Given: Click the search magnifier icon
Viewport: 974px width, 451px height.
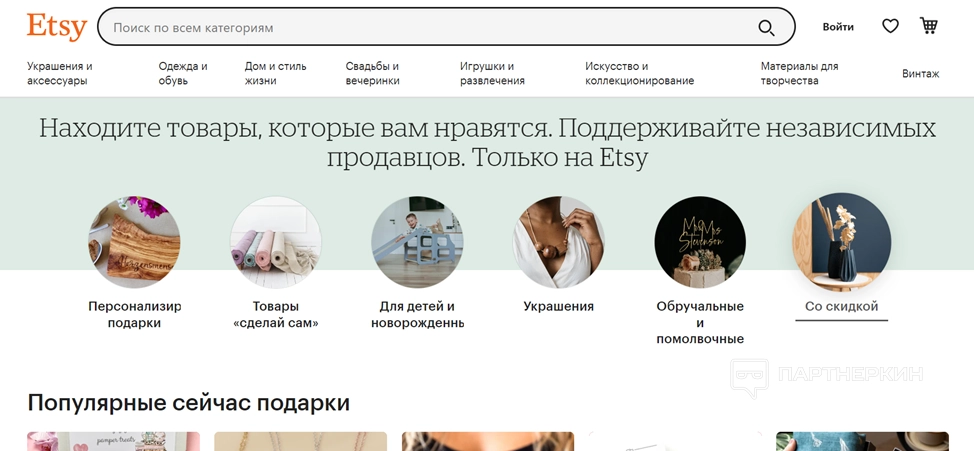Looking at the screenshot, I should [x=767, y=27].
